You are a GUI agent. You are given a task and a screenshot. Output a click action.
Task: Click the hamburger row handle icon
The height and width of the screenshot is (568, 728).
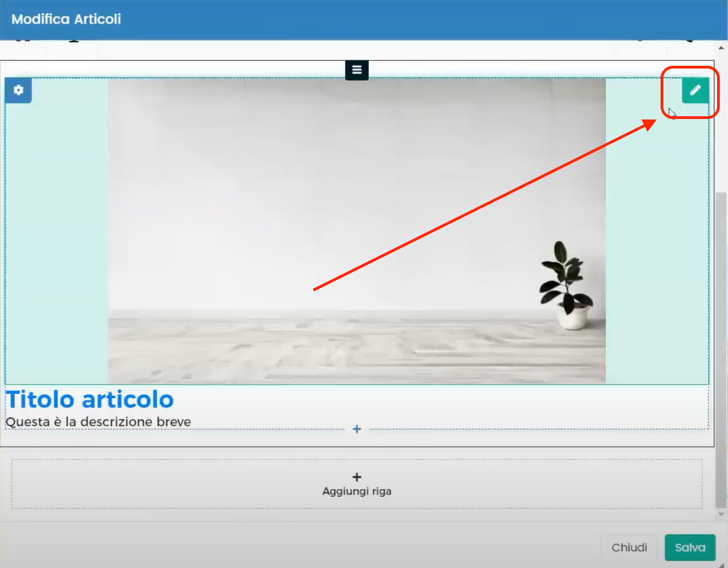point(356,70)
